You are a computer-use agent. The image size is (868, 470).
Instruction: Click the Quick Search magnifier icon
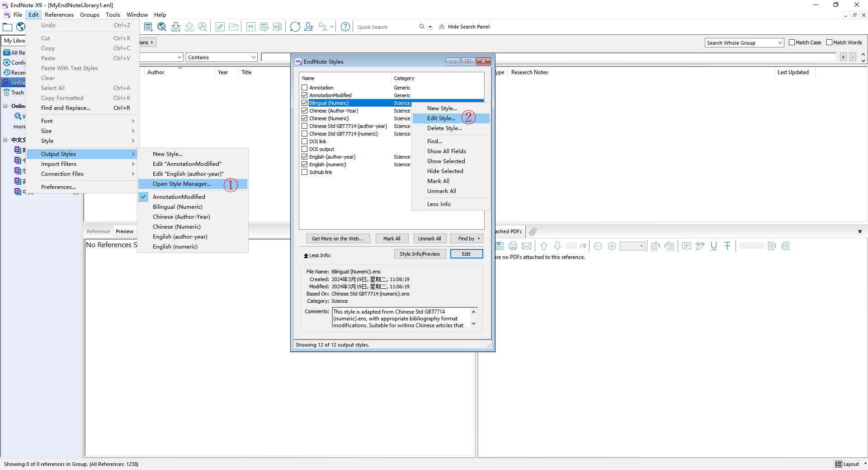(x=422, y=27)
